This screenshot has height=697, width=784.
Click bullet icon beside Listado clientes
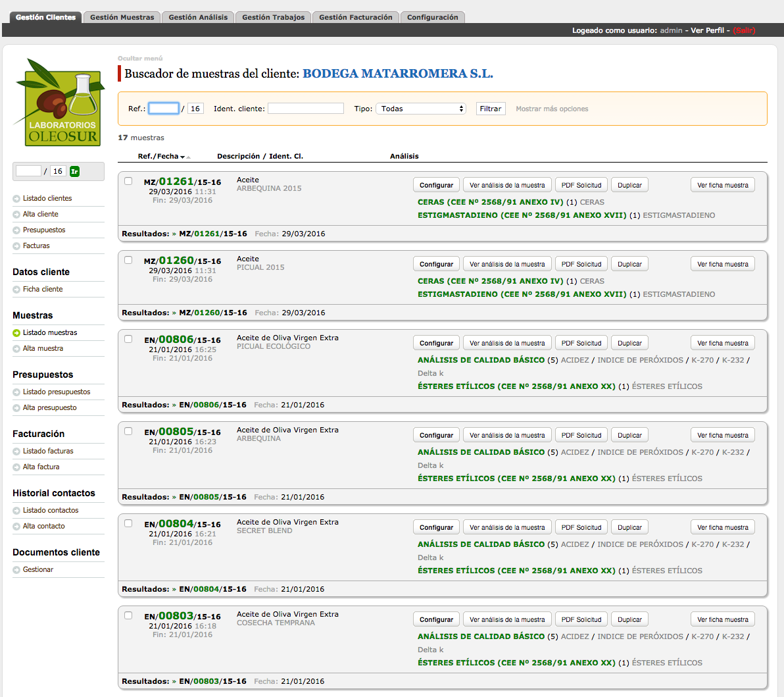click(16, 199)
